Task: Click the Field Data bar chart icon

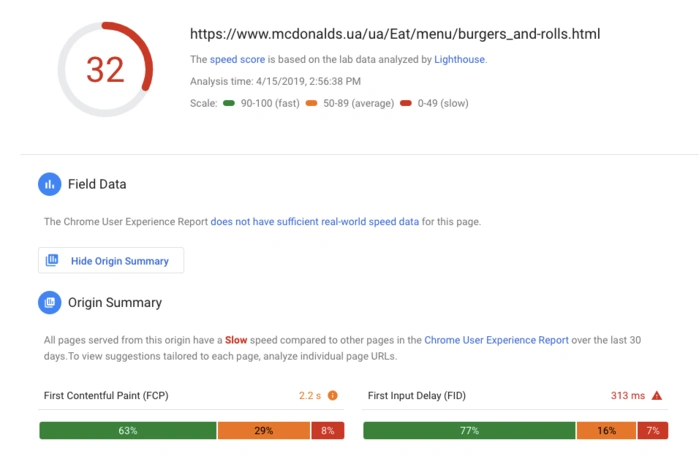Action: click(50, 185)
